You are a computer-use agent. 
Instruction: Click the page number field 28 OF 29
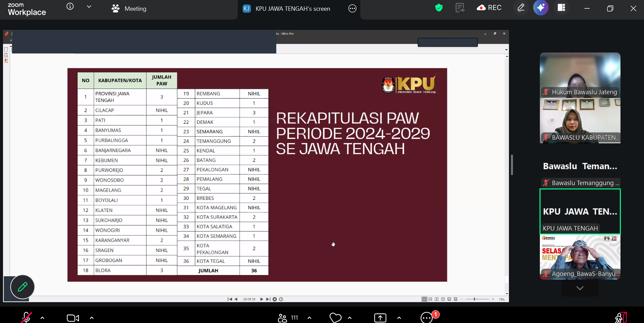pyautogui.click(x=249, y=299)
